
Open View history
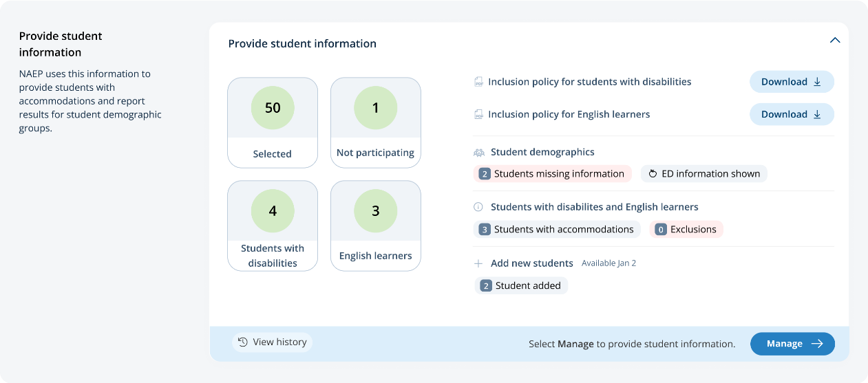tap(272, 342)
